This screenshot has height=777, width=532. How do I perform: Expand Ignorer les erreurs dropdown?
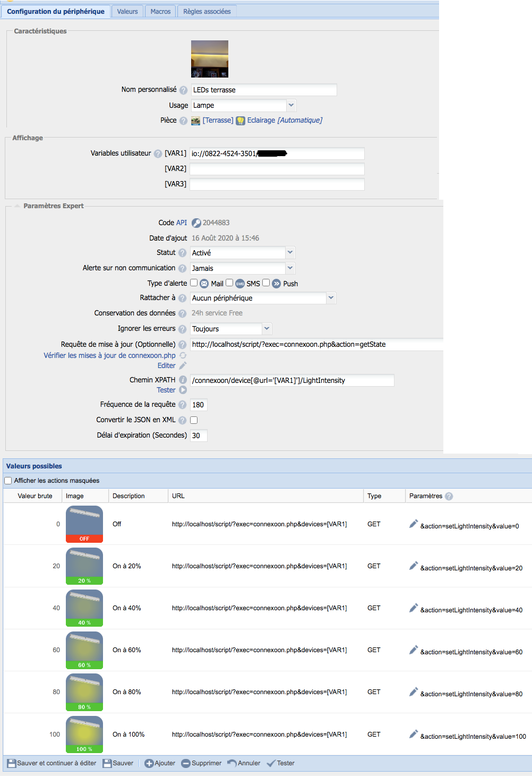[267, 329]
